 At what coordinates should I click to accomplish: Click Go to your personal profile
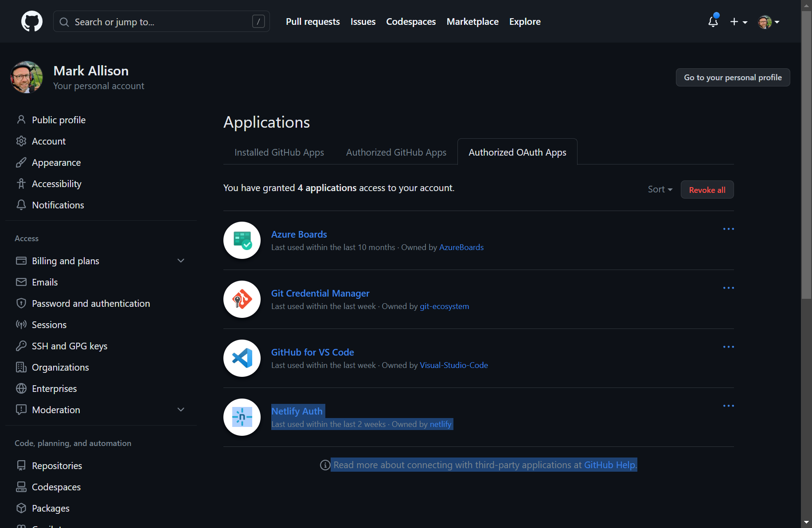733,77
